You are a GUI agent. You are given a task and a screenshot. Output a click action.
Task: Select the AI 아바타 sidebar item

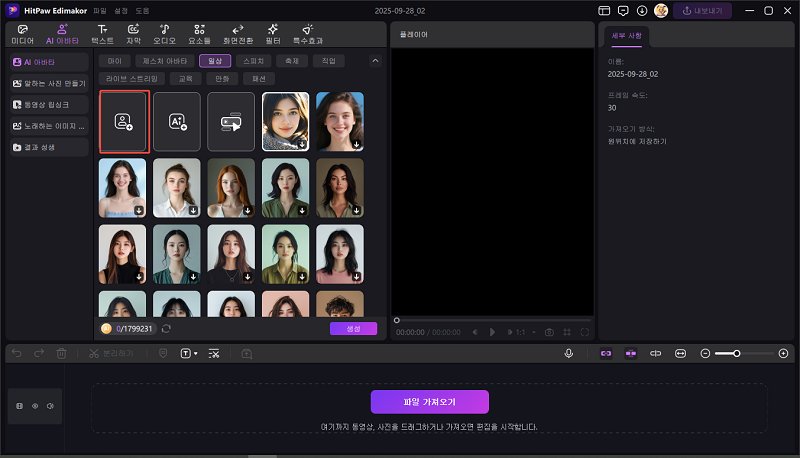[x=49, y=62]
